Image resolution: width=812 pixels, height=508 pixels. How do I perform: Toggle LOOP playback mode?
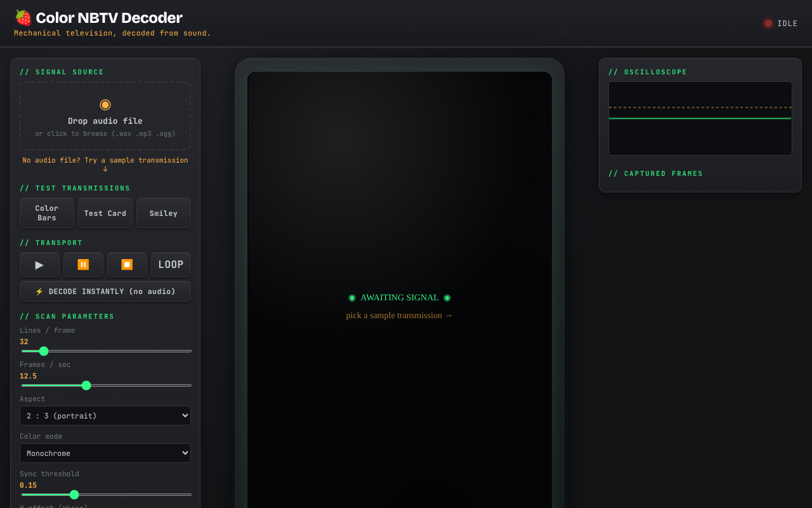171,265
